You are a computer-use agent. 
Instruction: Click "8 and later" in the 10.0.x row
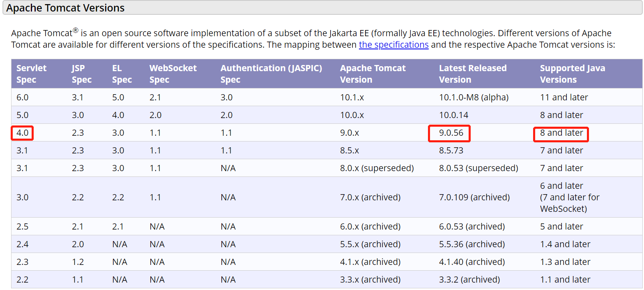(x=561, y=115)
